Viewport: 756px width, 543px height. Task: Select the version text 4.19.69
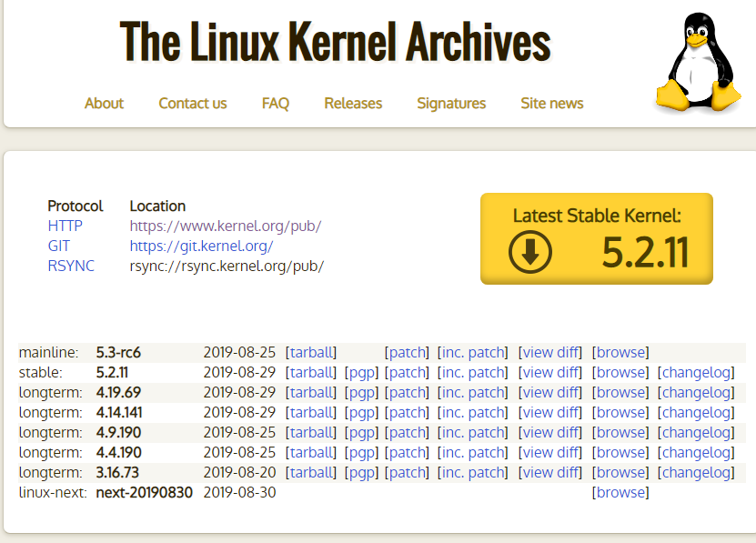(118, 393)
